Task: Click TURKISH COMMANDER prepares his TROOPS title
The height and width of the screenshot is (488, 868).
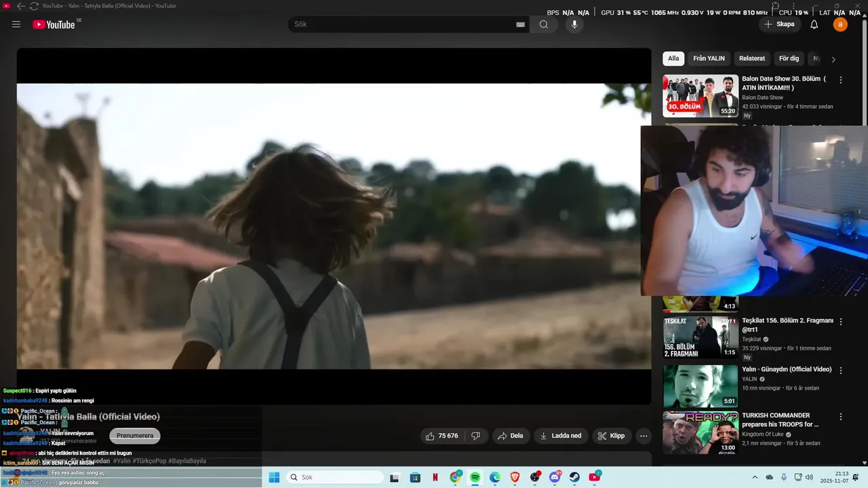Action: click(780, 420)
